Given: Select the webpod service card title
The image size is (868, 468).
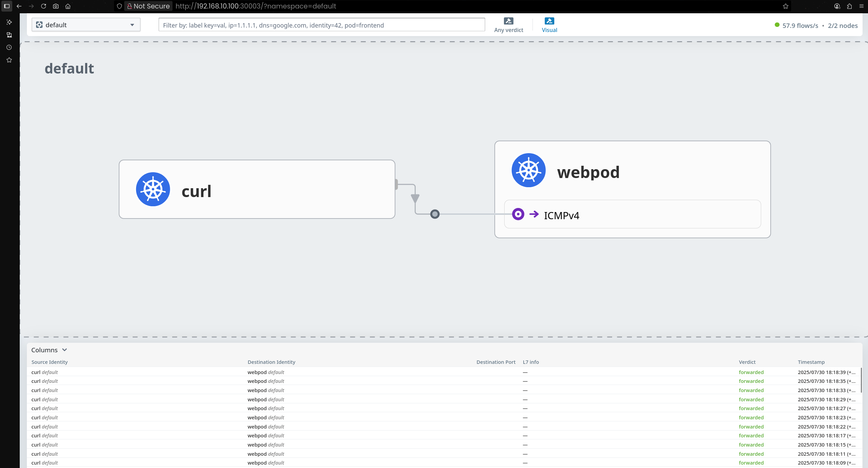Looking at the screenshot, I should click(588, 172).
